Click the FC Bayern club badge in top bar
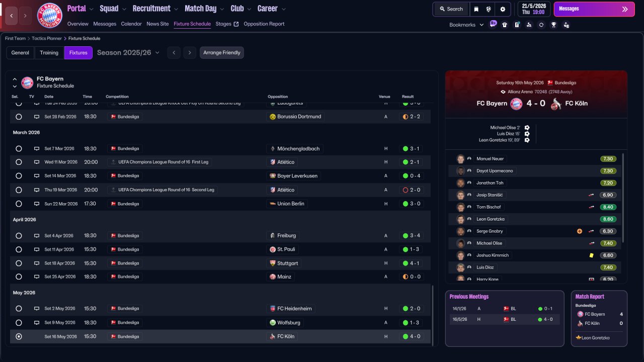644x362 pixels. click(x=50, y=16)
